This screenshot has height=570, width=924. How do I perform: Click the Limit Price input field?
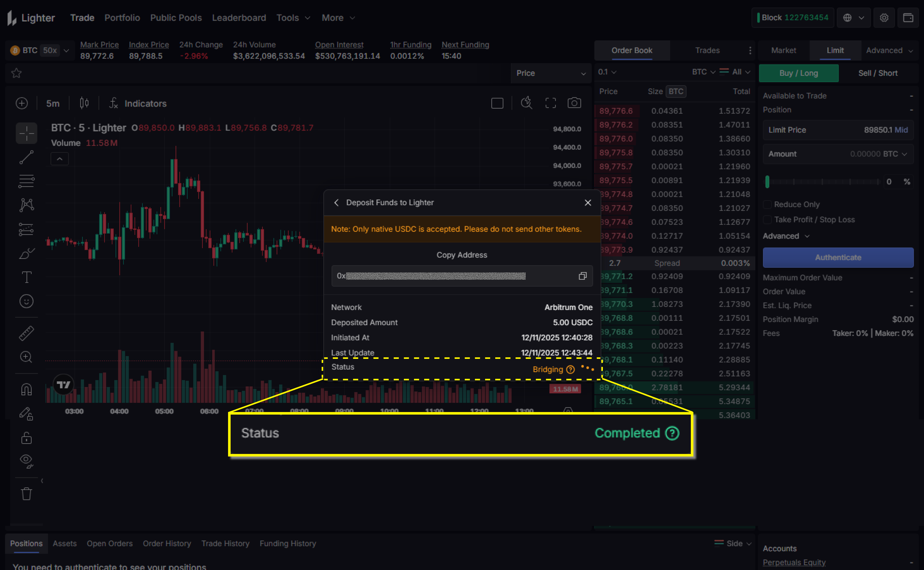pos(838,130)
